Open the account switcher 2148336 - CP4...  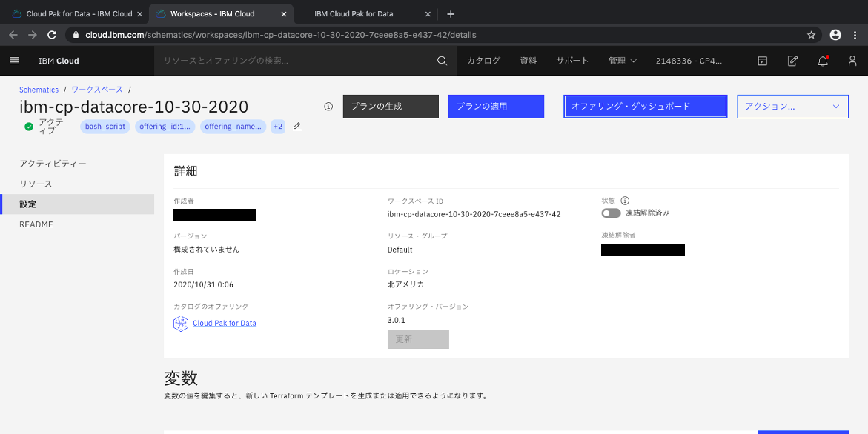[x=689, y=61]
